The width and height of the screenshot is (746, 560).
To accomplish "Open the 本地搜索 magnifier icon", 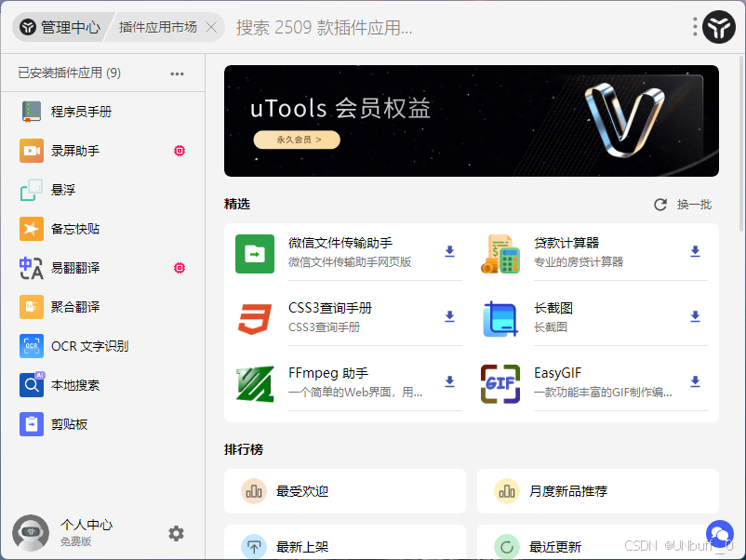I will (x=32, y=384).
